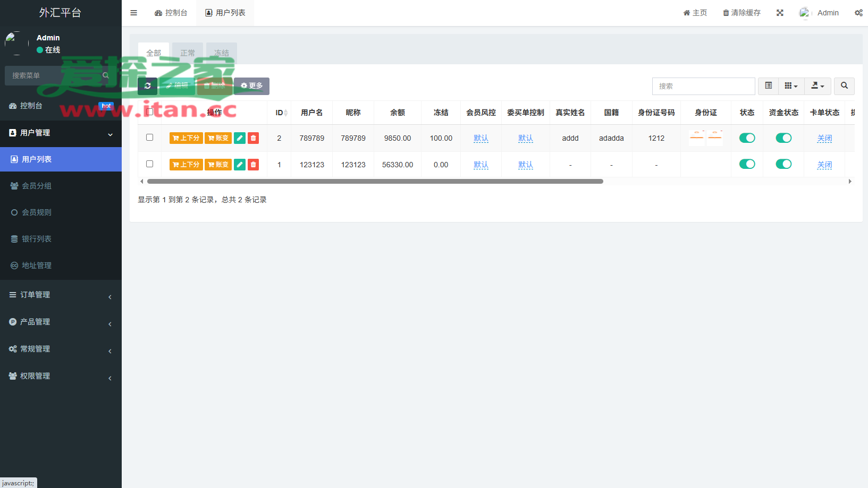This screenshot has height=488, width=868.
Task: Click the magnifier search button beside export
Action: 844,86
